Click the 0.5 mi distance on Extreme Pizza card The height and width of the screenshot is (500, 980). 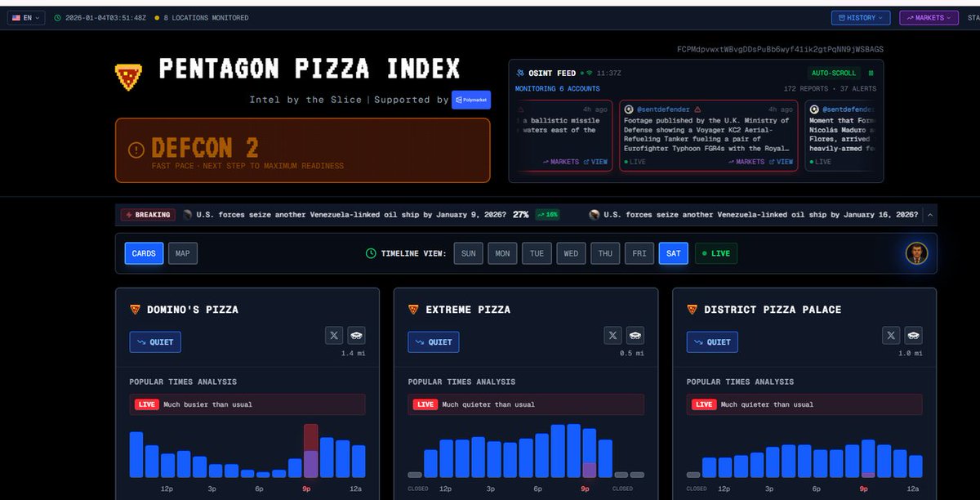[x=632, y=354]
